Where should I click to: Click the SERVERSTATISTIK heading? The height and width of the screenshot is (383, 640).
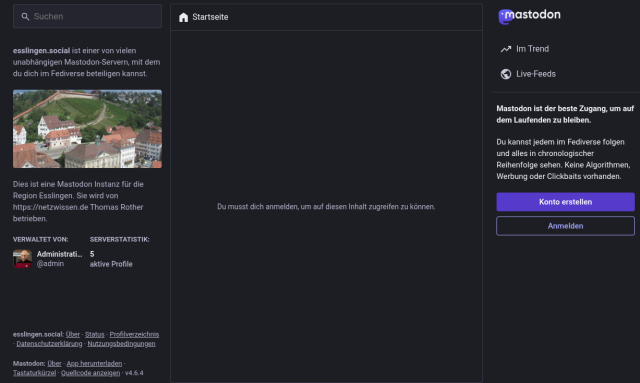120,239
